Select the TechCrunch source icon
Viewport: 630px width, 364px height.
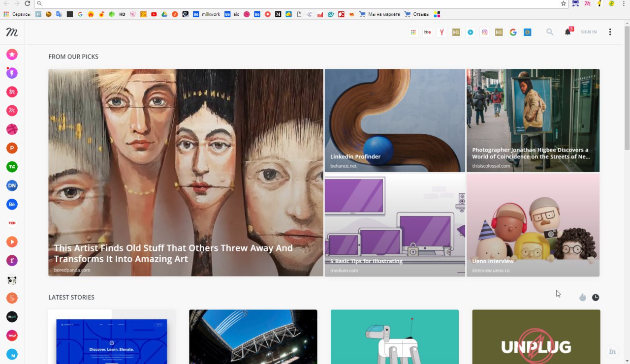12,167
